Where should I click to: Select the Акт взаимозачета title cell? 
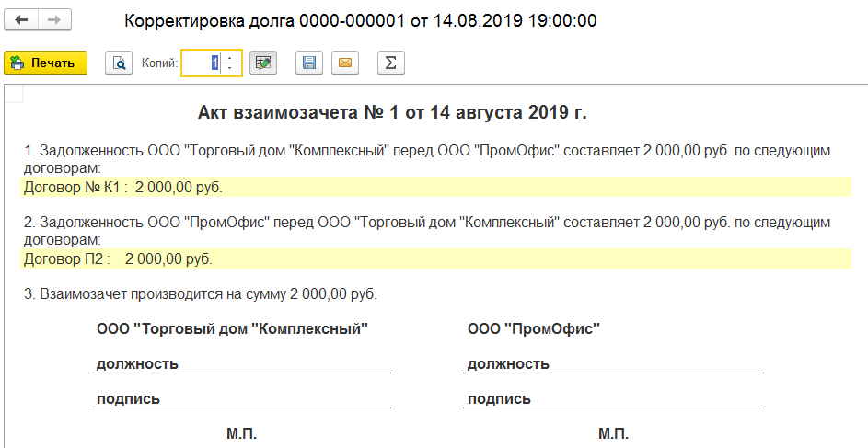(x=392, y=113)
